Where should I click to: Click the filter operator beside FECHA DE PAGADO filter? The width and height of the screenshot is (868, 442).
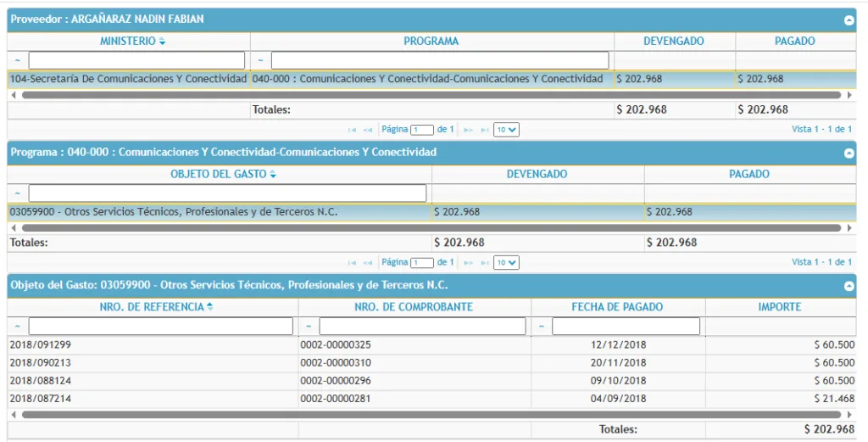tap(542, 327)
